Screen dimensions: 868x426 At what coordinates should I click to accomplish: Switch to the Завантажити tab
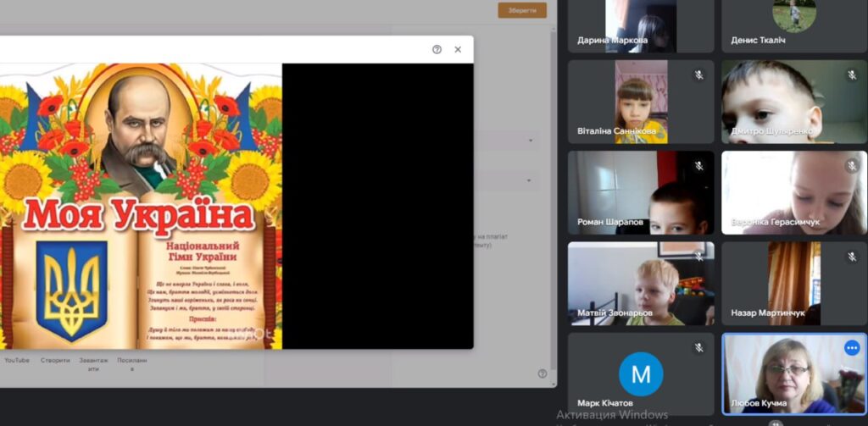click(x=93, y=364)
